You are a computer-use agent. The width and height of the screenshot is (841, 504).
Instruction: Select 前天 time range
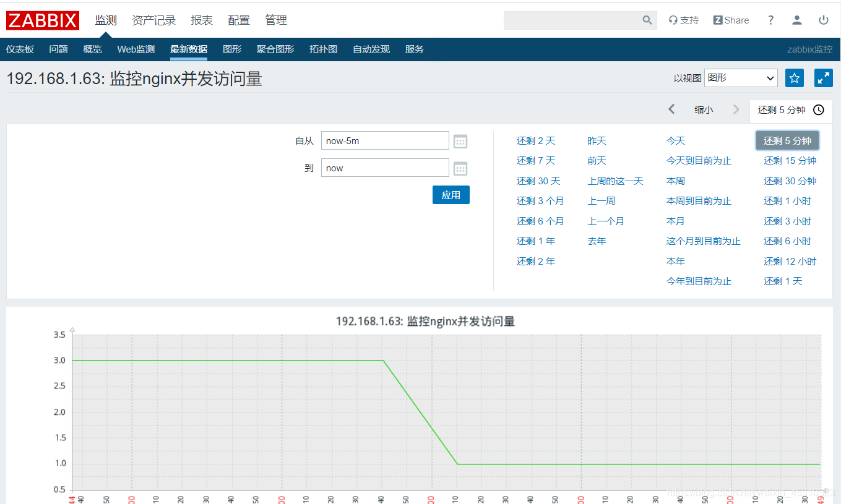pyautogui.click(x=597, y=161)
